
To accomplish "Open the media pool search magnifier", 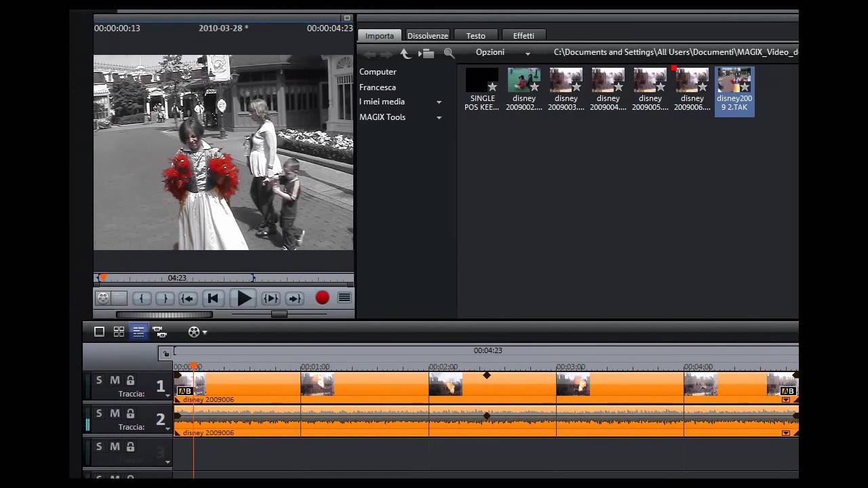I will tap(449, 53).
